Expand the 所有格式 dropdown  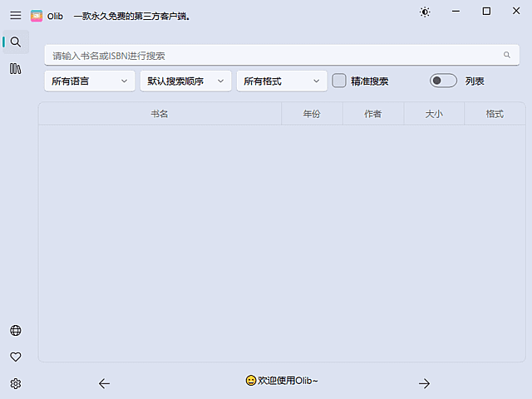coord(281,81)
